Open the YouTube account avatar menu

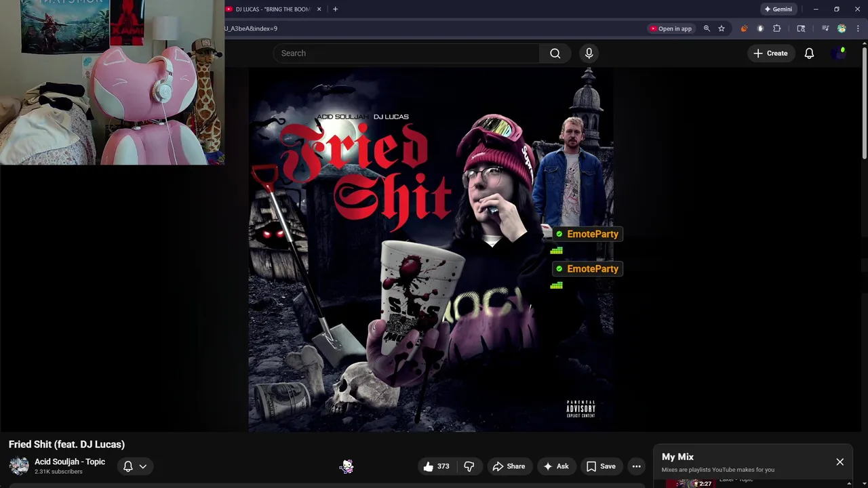(840, 53)
